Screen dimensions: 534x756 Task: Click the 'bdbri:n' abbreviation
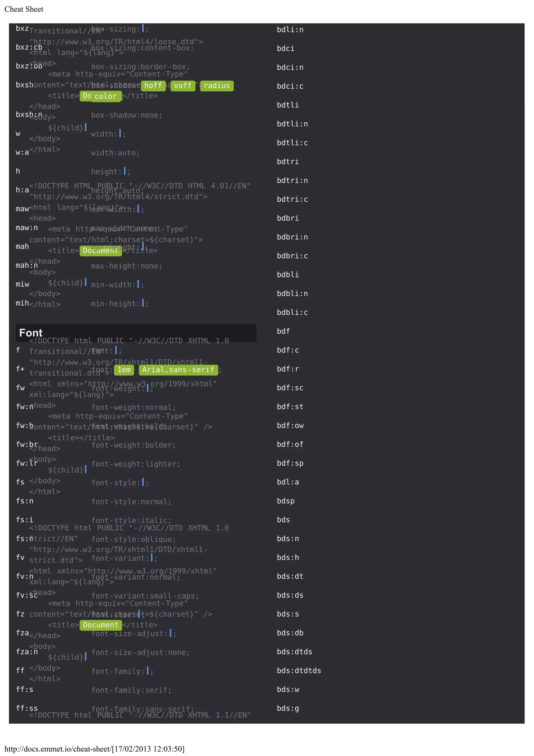pyautogui.click(x=292, y=237)
